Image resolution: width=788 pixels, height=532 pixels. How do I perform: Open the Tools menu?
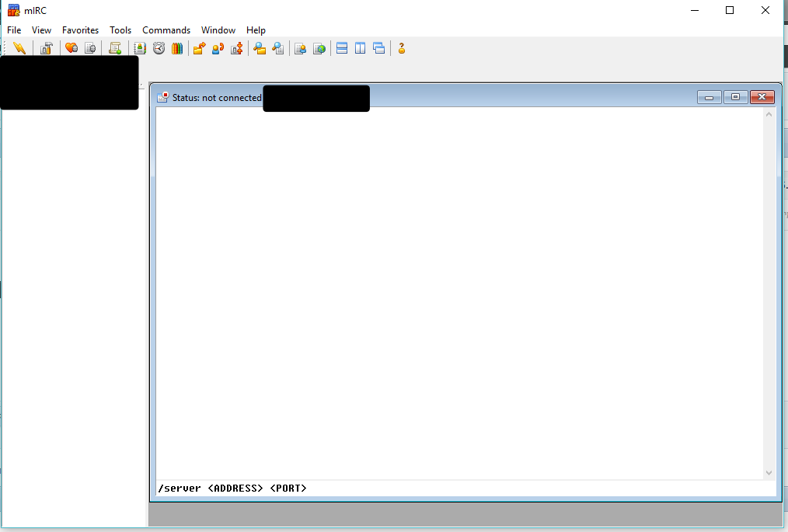point(120,30)
